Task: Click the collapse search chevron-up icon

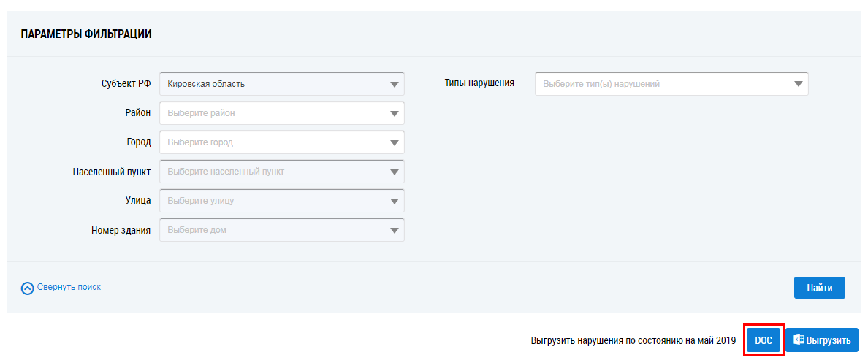Action: tap(28, 288)
